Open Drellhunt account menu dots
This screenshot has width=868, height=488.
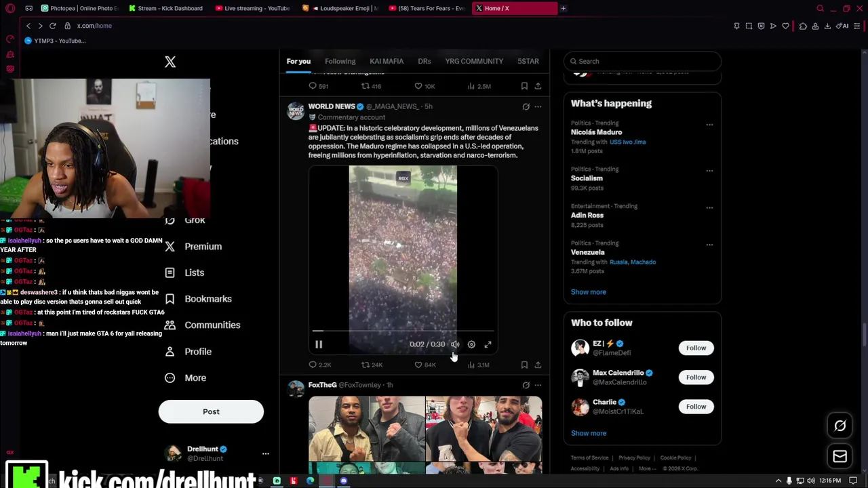tap(266, 453)
